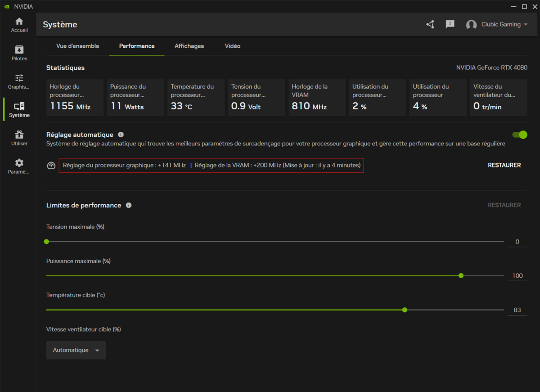Click the Puissance 11 Watts stat card
540x392 pixels.
(135, 98)
